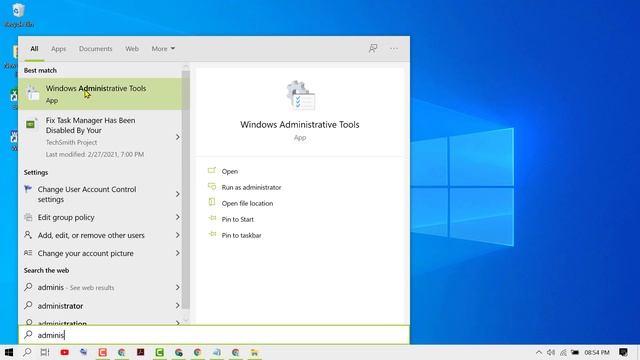Open the Recycle Bin desktop icon

coord(18,15)
